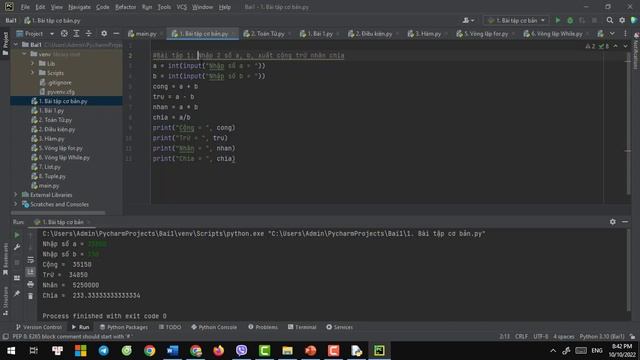Clear Run console with trash icon
Viewport: 640px width, 360px height.
[x=31, y=296]
